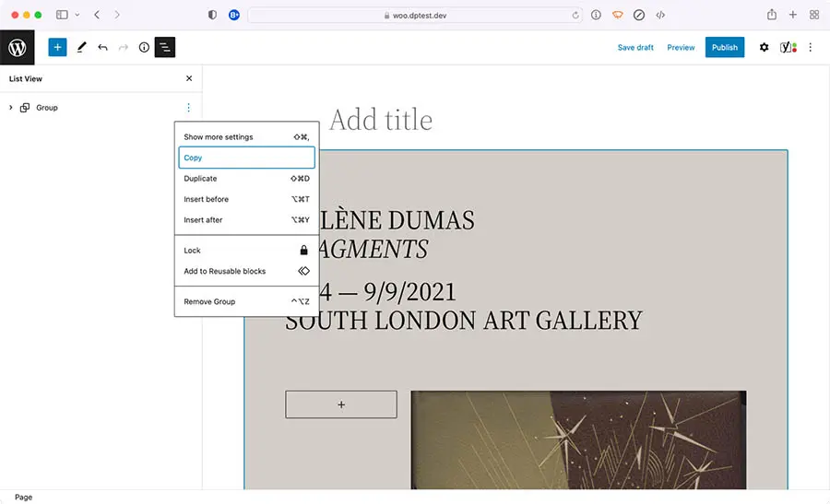
Task: Select the pencil Tools icon
Action: [x=81, y=47]
